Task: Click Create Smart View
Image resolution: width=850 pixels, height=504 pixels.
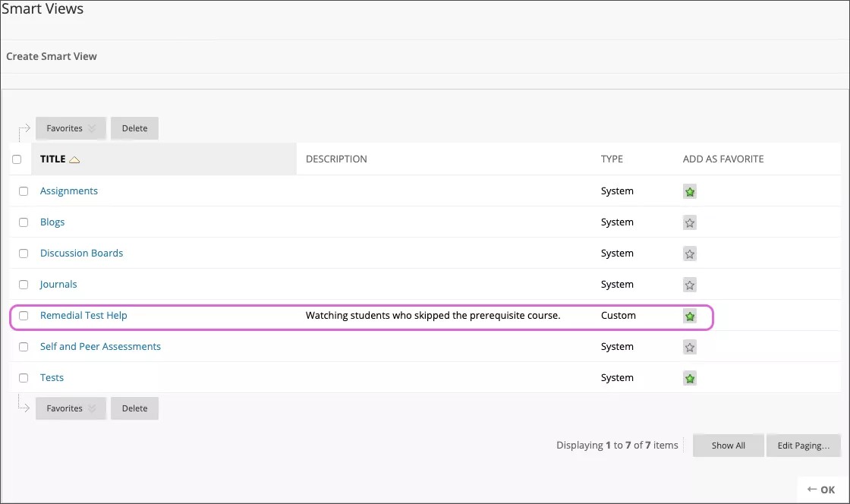Action: tap(52, 56)
